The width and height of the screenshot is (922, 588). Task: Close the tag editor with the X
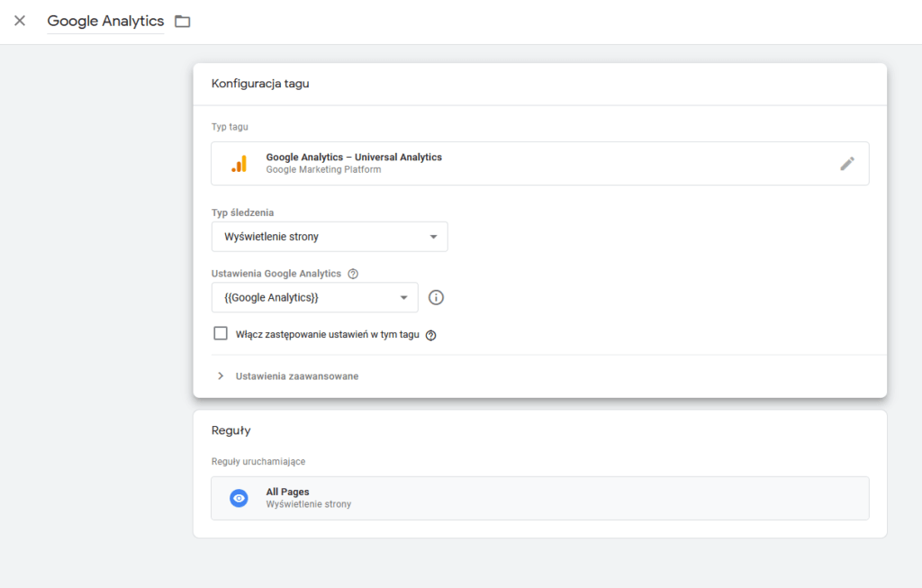click(x=20, y=21)
